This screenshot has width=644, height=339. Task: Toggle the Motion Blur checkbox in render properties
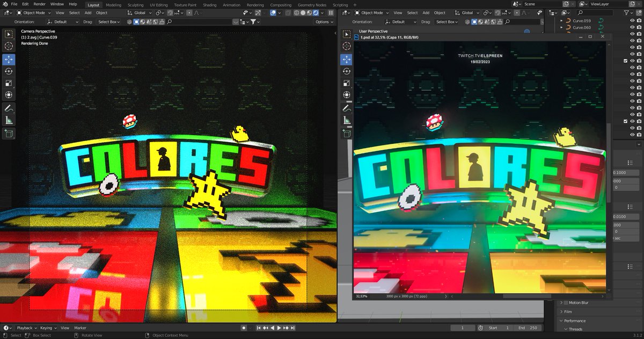click(566, 303)
